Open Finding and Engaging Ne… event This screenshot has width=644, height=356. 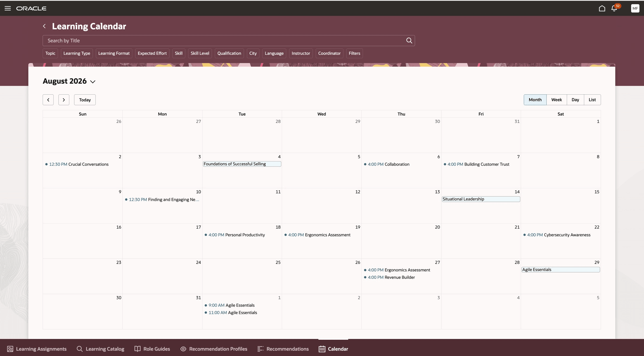coord(162,200)
